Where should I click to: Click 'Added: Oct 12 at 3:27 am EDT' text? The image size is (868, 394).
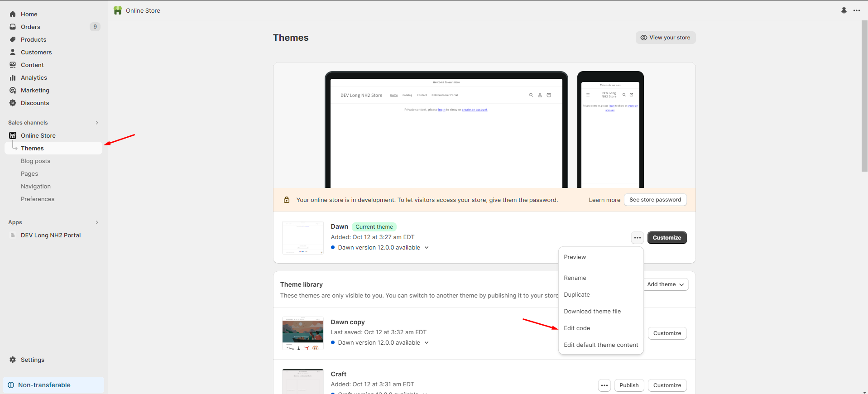373,237
